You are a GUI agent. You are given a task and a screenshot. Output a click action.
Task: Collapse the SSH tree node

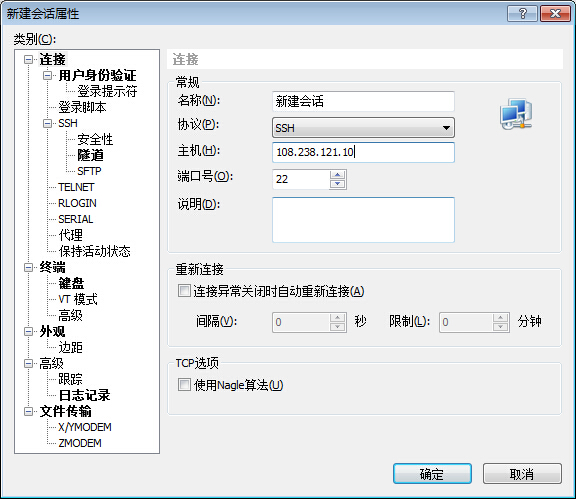point(47,123)
